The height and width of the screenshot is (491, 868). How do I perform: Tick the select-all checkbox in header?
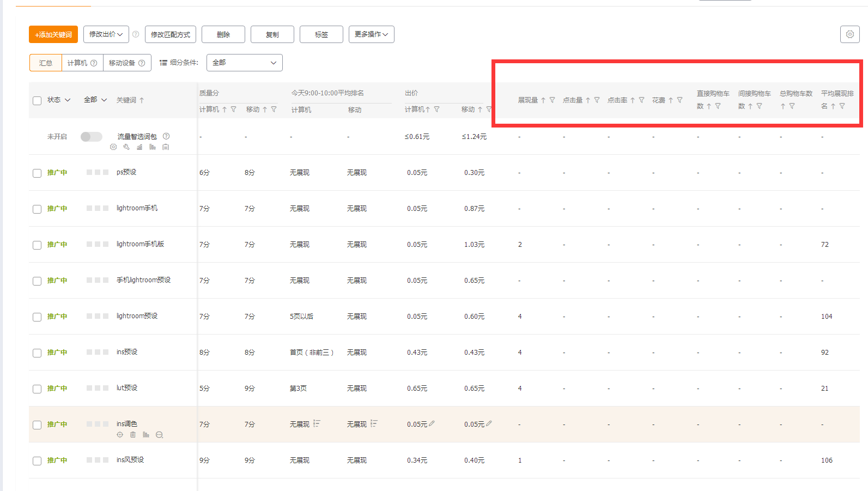[x=37, y=101]
